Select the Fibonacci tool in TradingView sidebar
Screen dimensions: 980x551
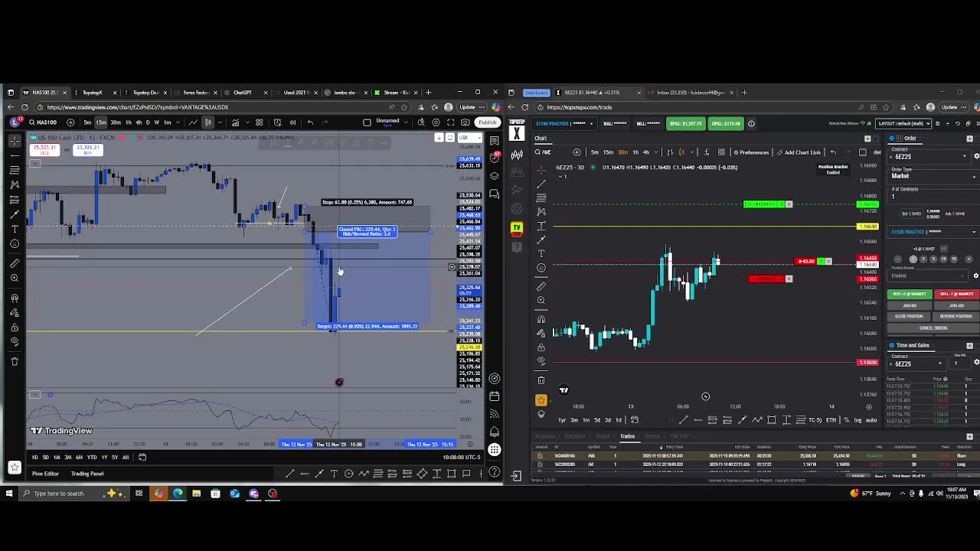pyautogui.click(x=15, y=170)
